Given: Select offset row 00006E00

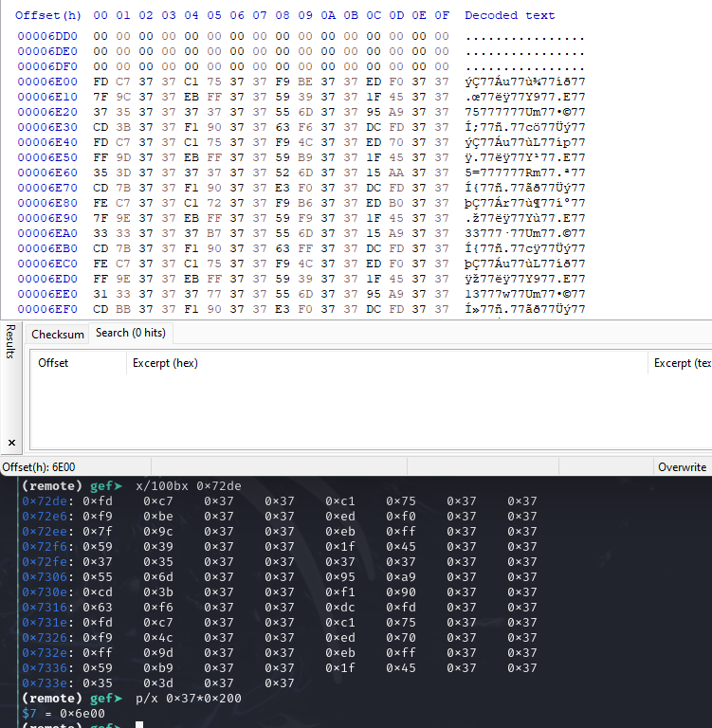Looking at the screenshot, I should [x=47, y=82].
